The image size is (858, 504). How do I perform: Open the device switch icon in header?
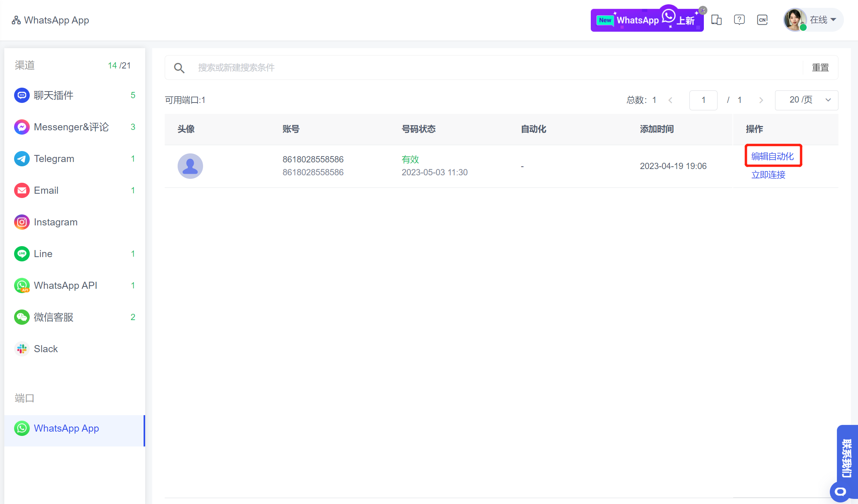(716, 20)
